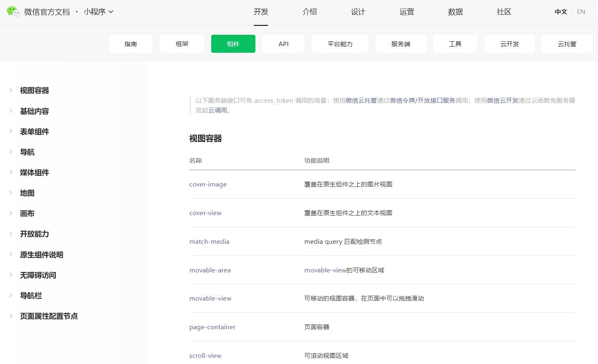The height and width of the screenshot is (364, 598).
Task: Expand the 画布 sidebar chevron
Action: click(x=11, y=213)
